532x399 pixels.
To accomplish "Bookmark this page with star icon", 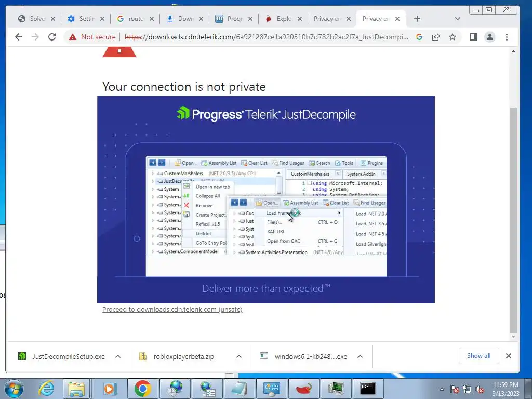I will [453, 37].
